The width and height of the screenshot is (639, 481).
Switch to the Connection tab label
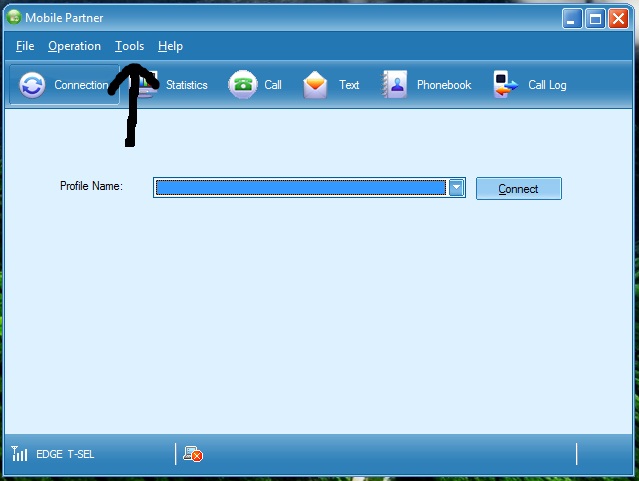(x=81, y=85)
